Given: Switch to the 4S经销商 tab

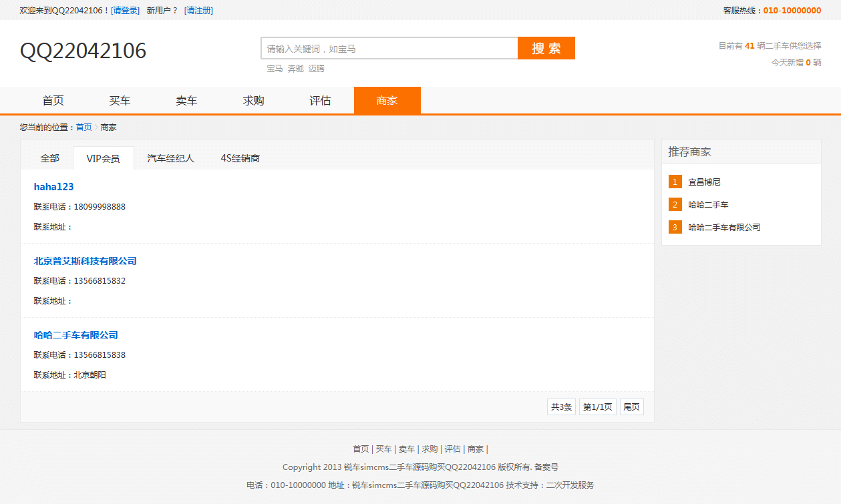Looking at the screenshot, I should point(240,158).
